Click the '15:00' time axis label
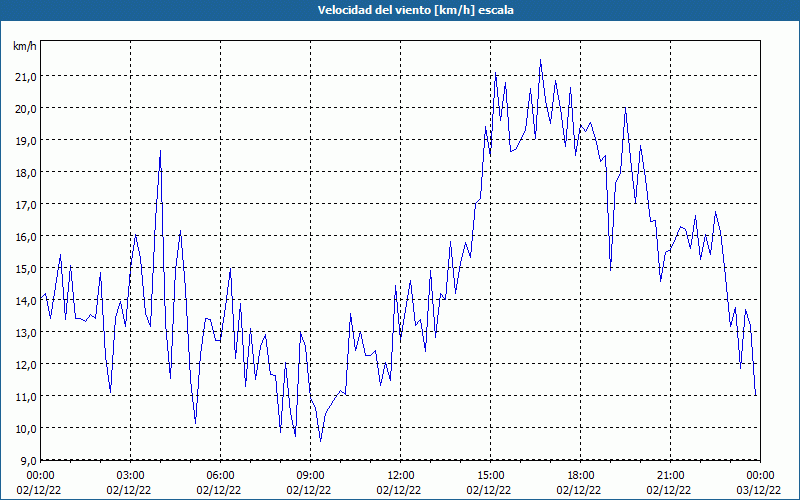 tap(491, 476)
